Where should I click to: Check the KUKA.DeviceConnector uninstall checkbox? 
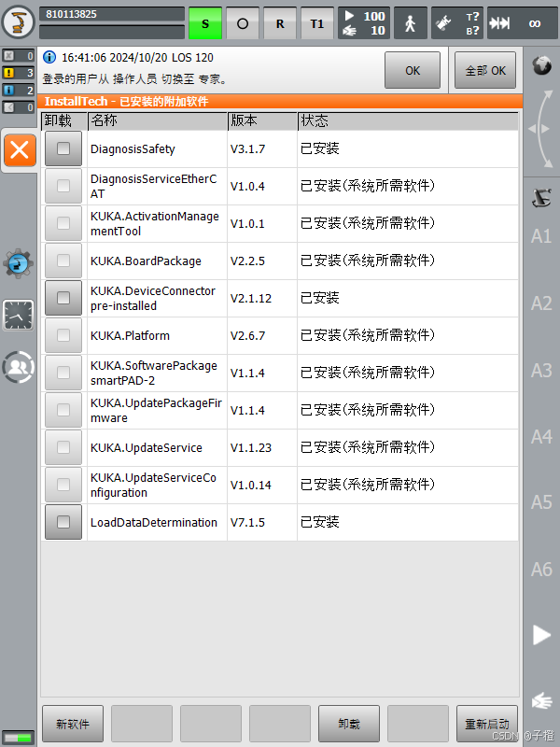click(63, 298)
